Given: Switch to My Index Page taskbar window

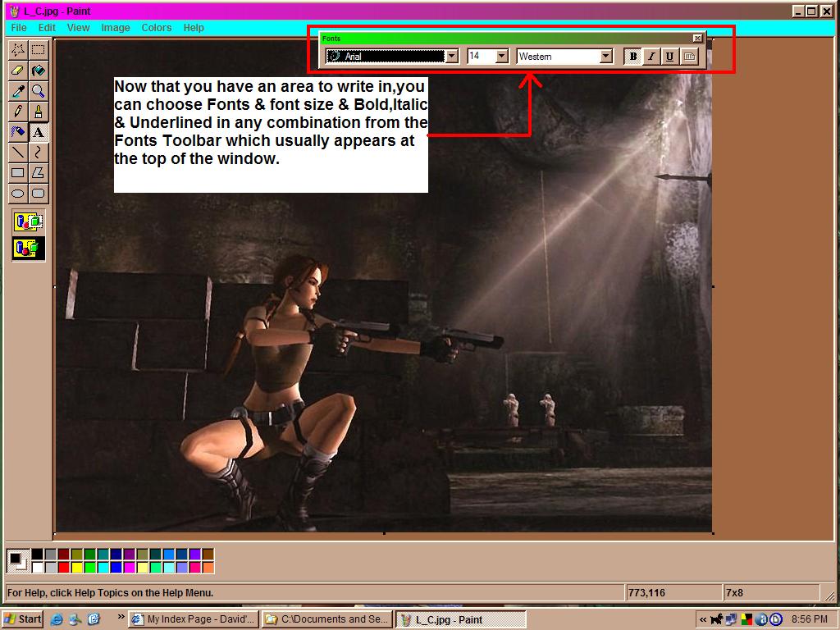Looking at the screenshot, I should (194, 619).
